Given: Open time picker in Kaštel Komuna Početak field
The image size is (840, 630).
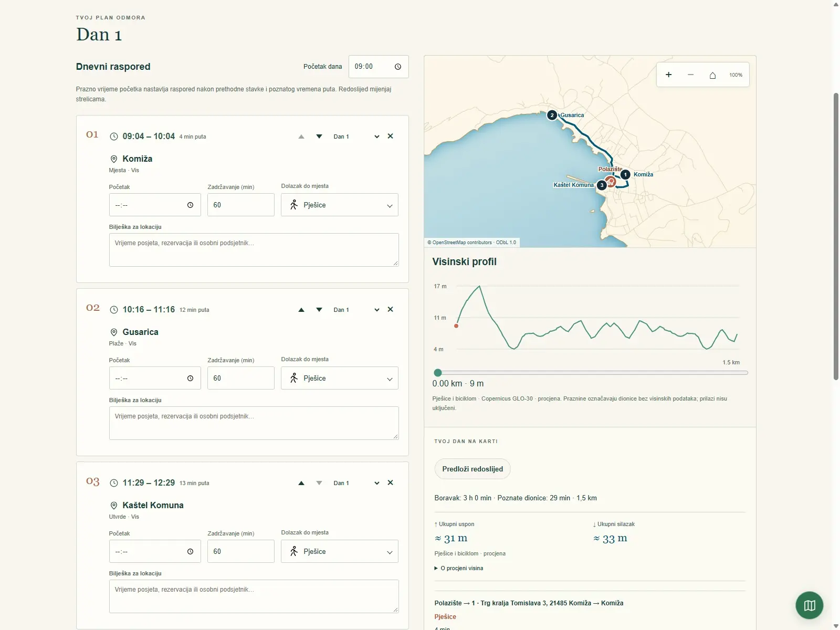Looking at the screenshot, I should pyautogui.click(x=190, y=552).
